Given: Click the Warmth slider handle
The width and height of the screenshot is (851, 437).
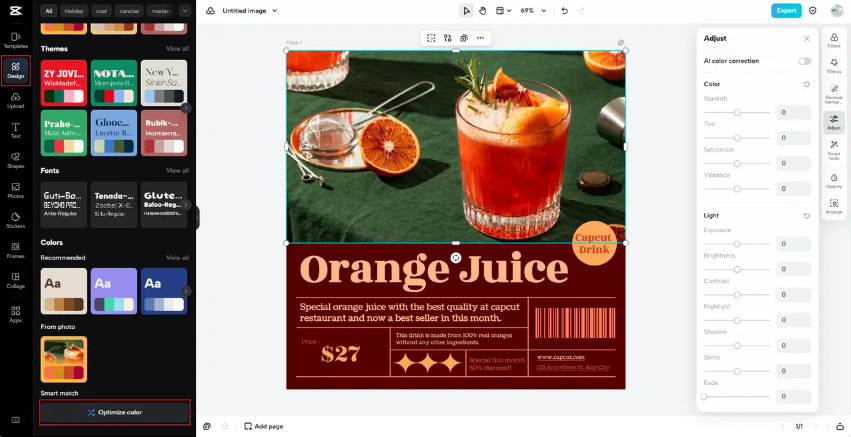Looking at the screenshot, I should [736, 112].
